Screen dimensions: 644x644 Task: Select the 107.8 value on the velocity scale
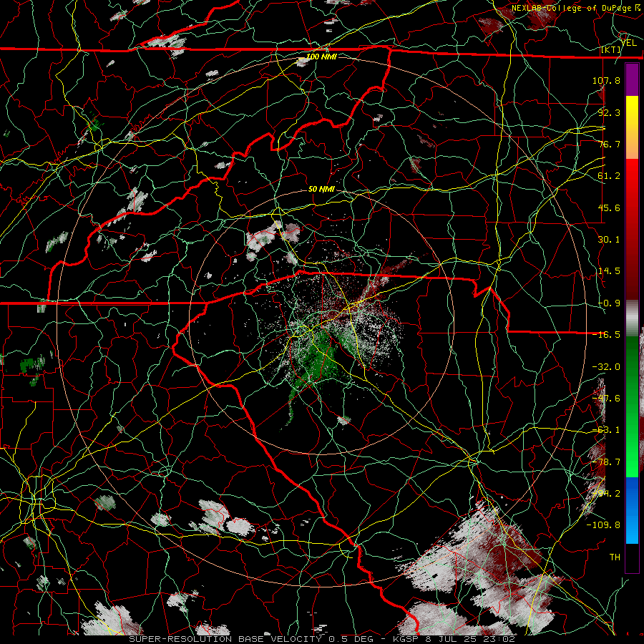coord(606,80)
